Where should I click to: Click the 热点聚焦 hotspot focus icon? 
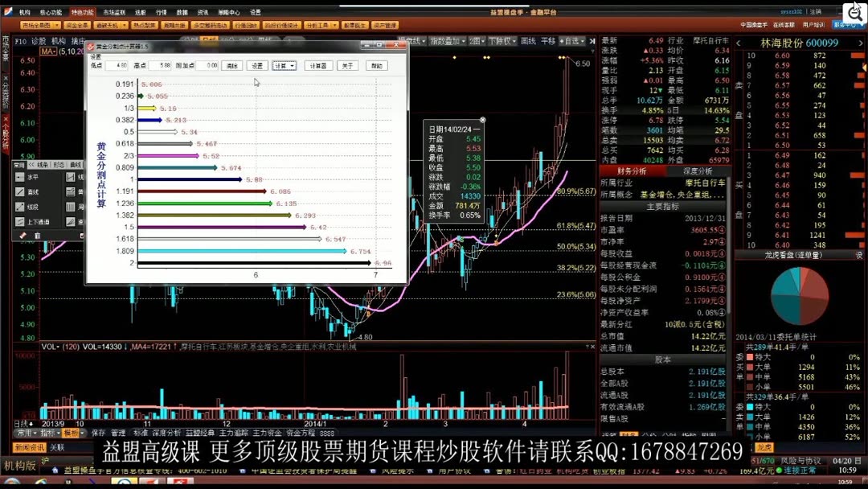tap(145, 25)
